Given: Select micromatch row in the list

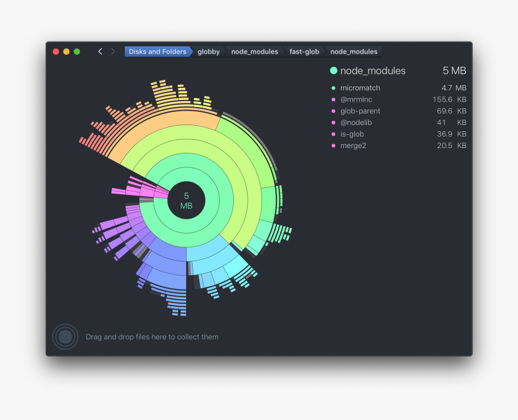Looking at the screenshot, I should point(399,88).
